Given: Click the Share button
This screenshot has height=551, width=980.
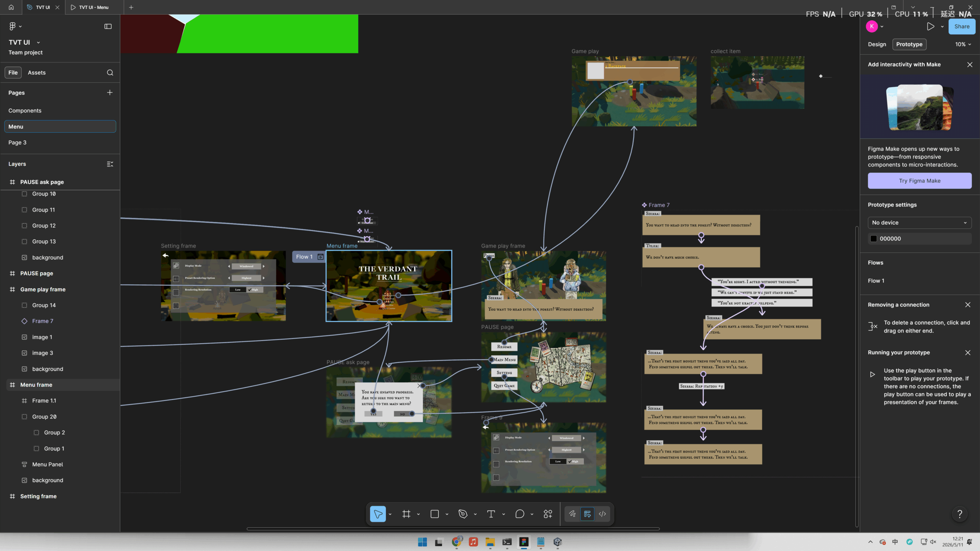Looking at the screenshot, I should pyautogui.click(x=962, y=26).
